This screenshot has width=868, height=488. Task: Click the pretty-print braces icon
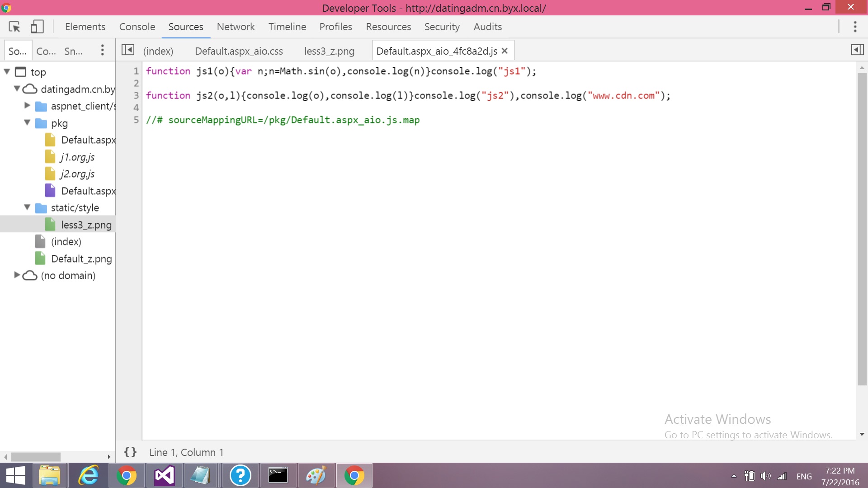tap(130, 452)
